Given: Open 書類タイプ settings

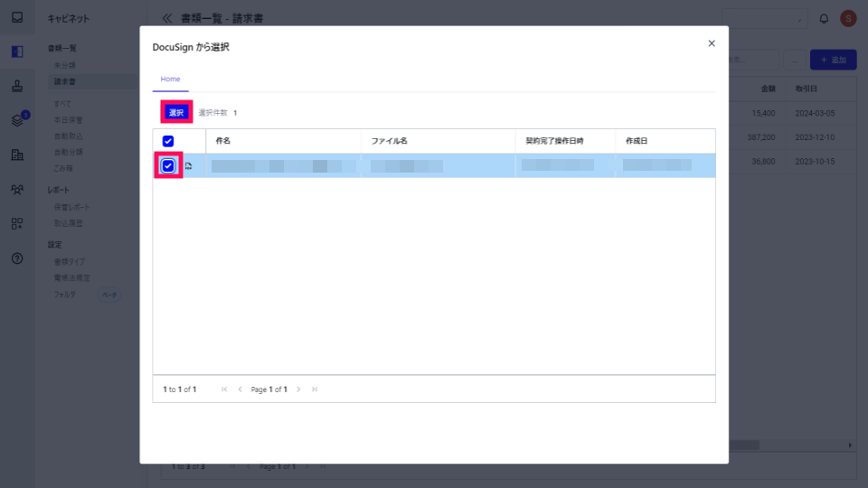Looking at the screenshot, I should (x=70, y=261).
